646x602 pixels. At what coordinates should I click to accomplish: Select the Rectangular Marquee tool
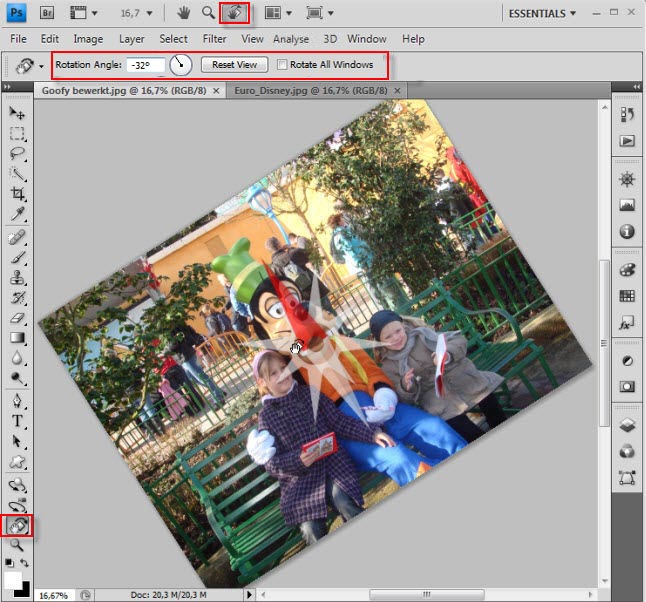(x=17, y=133)
